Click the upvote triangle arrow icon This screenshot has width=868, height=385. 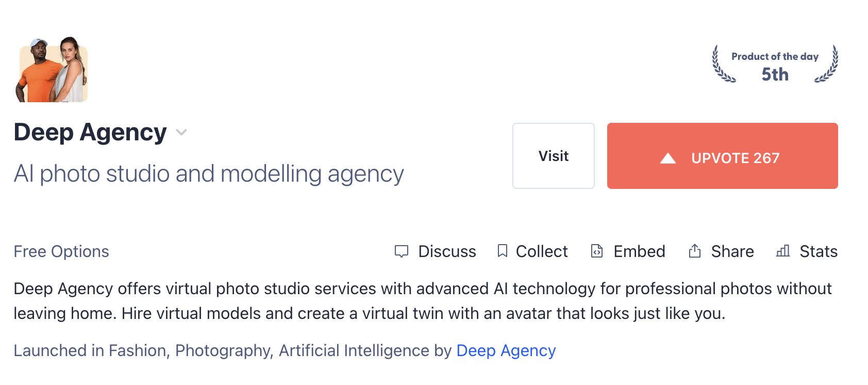point(668,158)
